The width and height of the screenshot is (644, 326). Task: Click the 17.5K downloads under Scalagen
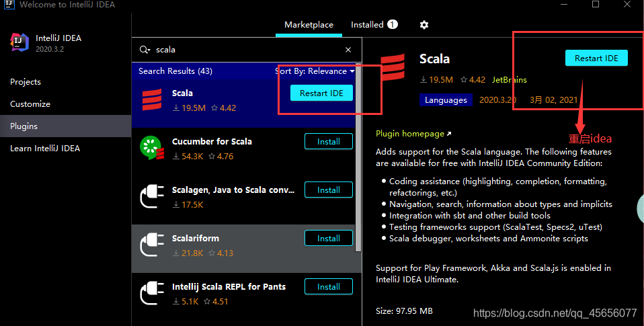click(188, 204)
